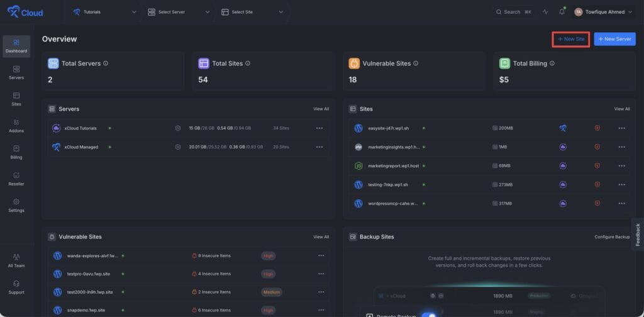Screen dimensions: 644x317
Task: Open the xCloud Tutorials server
Action: [80, 128]
